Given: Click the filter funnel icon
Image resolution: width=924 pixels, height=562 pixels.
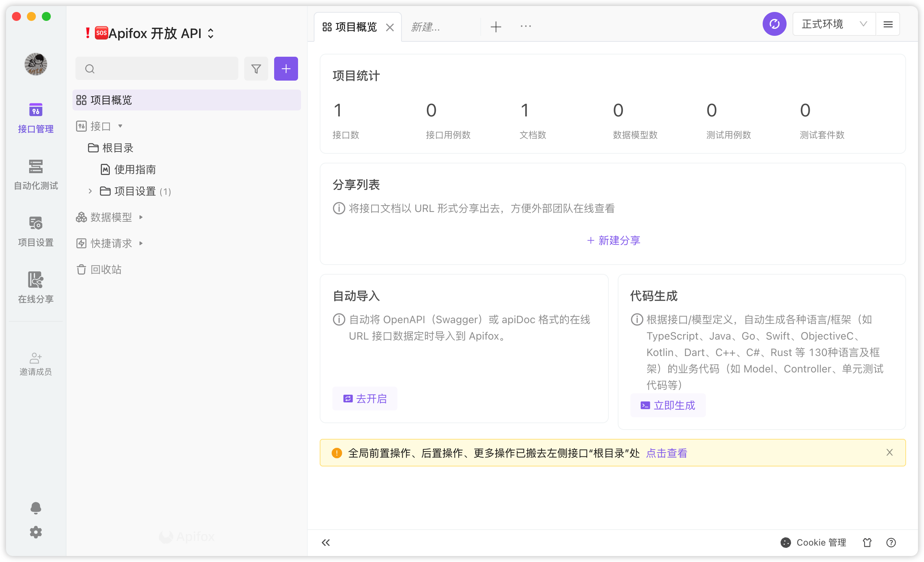Looking at the screenshot, I should pyautogui.click(x=256, y=69).
